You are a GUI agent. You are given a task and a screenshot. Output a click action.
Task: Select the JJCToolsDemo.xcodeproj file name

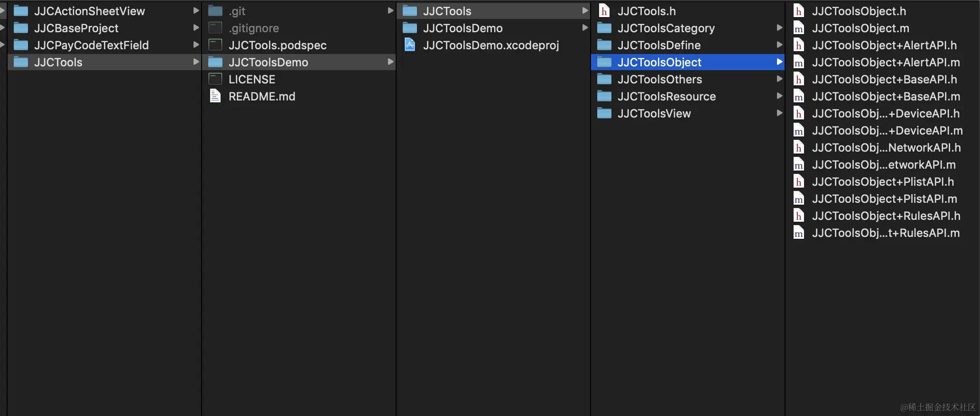[491, 45]
